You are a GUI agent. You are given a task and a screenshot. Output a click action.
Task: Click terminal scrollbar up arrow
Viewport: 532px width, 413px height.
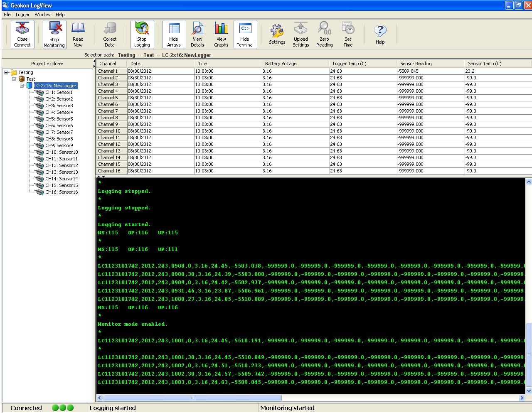tap(529, 182)
